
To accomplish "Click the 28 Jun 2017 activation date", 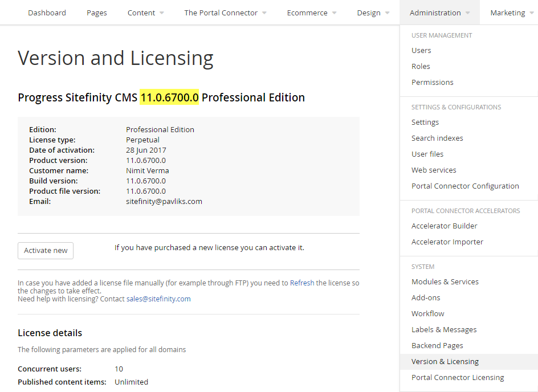I will [x=146, y=150].
